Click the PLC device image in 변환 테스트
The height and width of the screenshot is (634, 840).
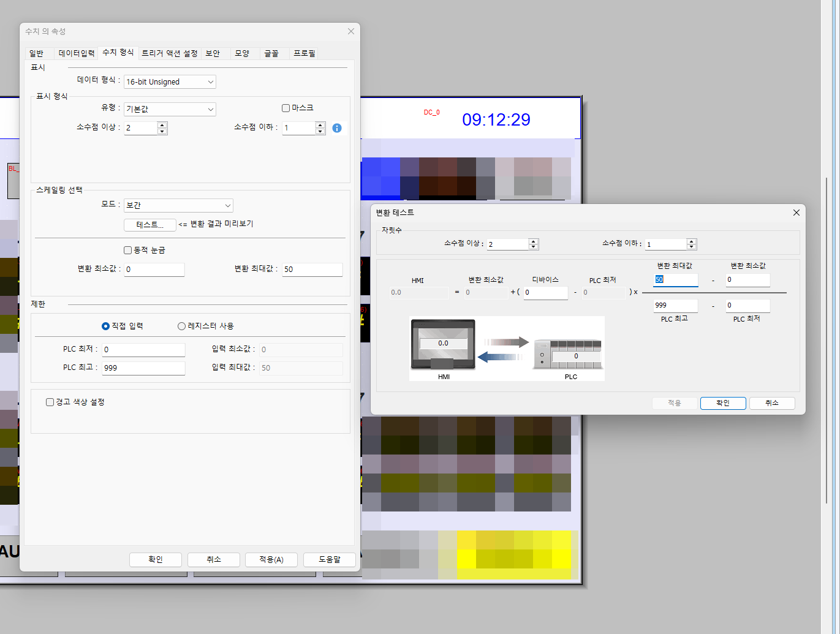pos(568,354)
